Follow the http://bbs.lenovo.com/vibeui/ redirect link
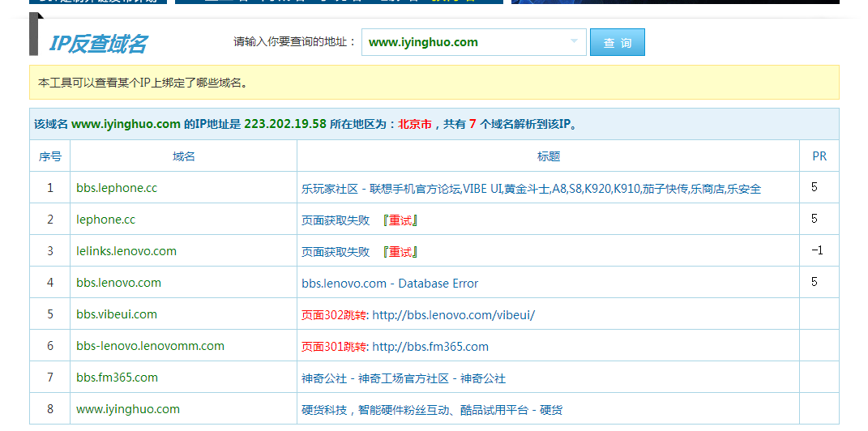The width and height of the screenshot is (868, 431). (x=453, y=315)
